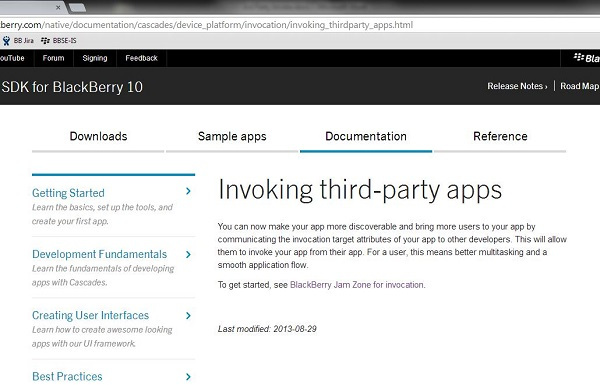Viewport: 600px width, 385px height.
Task: Open the Feedback nav link
Action: [x=141, y=58]
